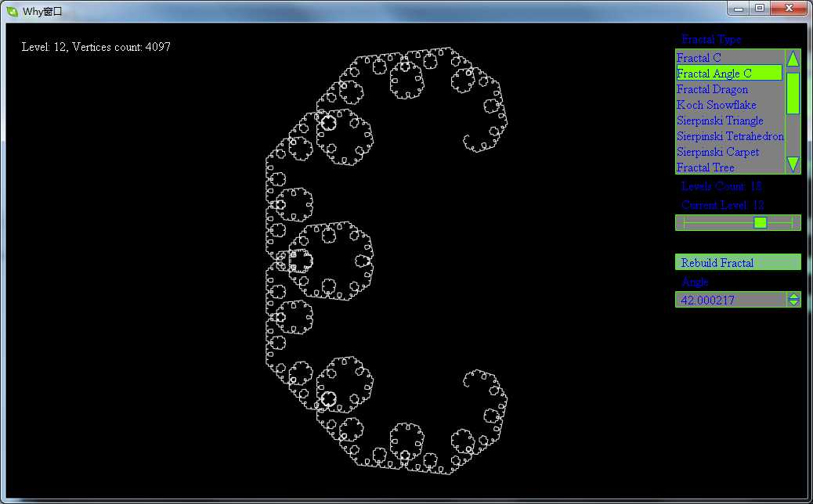Select Sierpinski Carpet fractal
813x504 pixels.
(x=729, y=152)
